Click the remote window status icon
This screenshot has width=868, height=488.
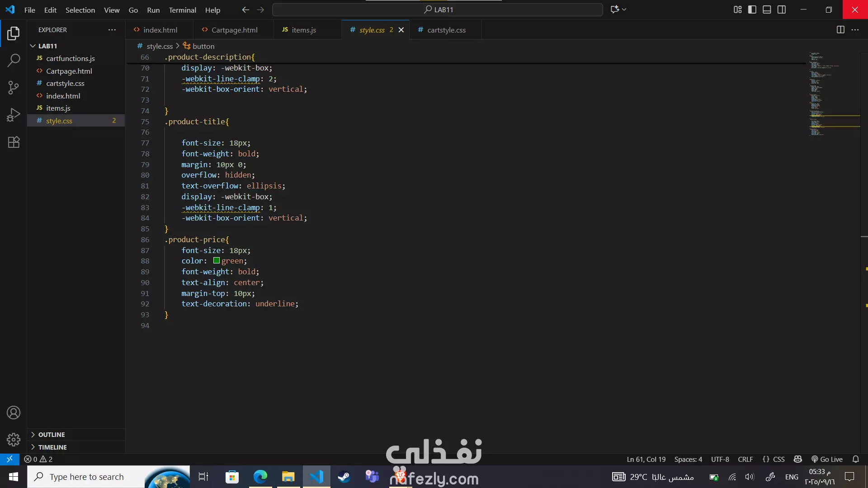[x=9, y=459]
